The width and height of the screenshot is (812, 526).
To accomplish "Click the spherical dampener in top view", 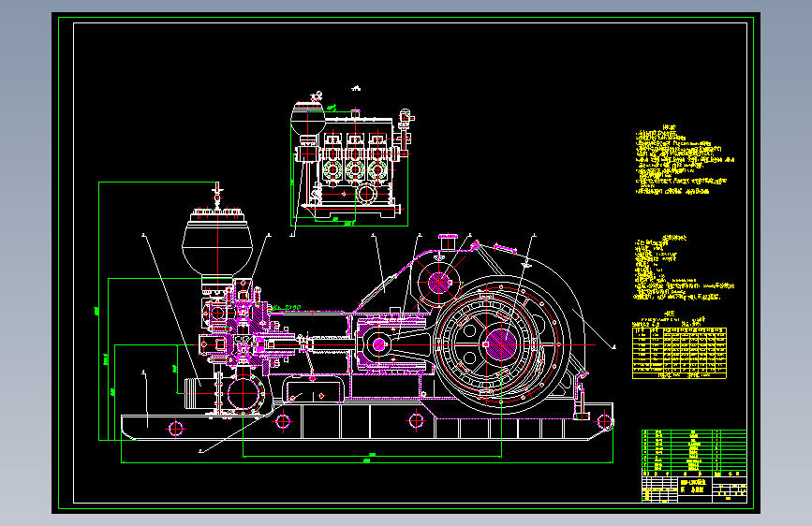I will [x=307, y=119].
